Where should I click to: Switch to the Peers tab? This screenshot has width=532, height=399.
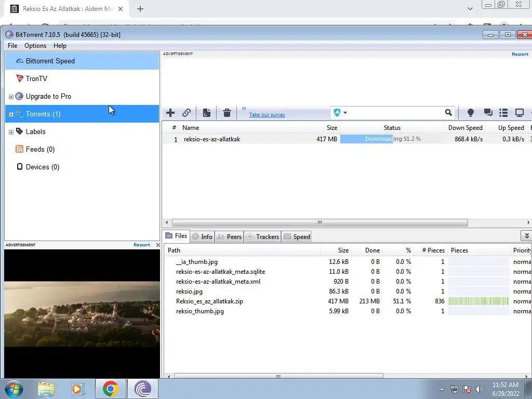point(229,237)
